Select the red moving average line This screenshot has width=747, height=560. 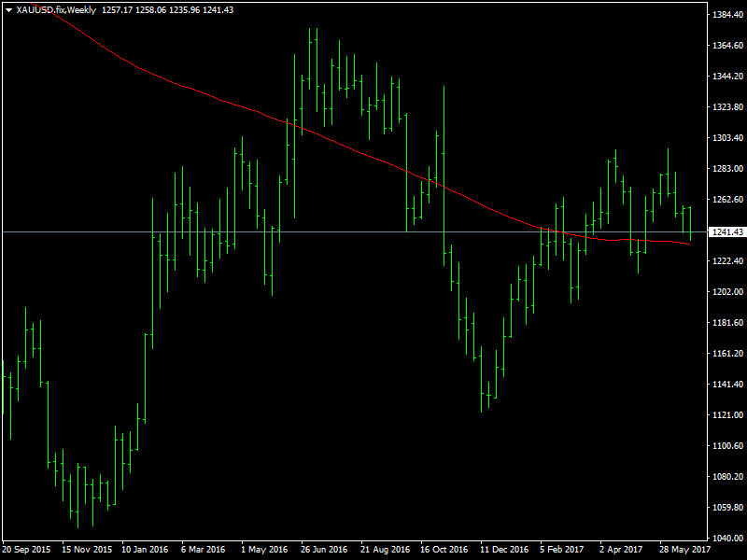362,154
